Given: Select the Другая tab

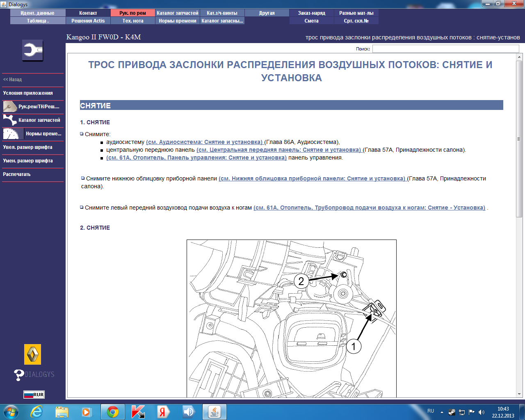Looking at the screenshot, I should [267, 13].
